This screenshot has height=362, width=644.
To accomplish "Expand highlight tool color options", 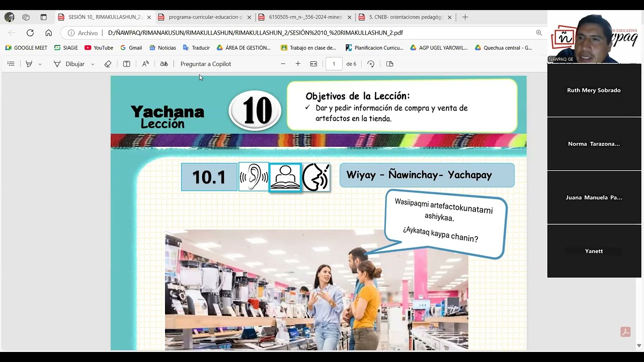I will pyautogui.click(x=40, y=64).
